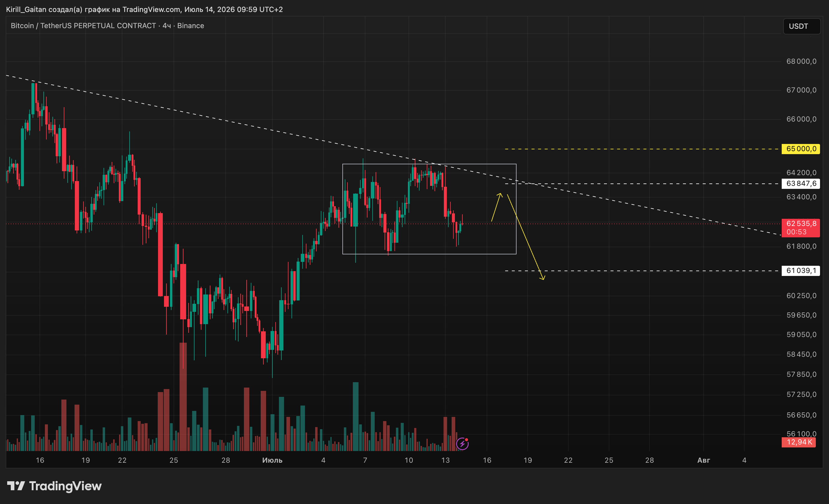Click the TradingView logo
829x504 pixels.
pos(54,486)
